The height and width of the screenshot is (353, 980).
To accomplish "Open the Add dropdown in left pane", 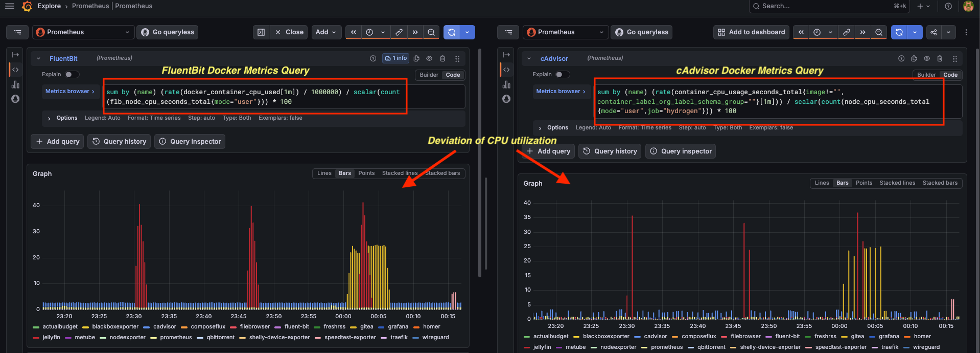I will (x=325, y=32).
